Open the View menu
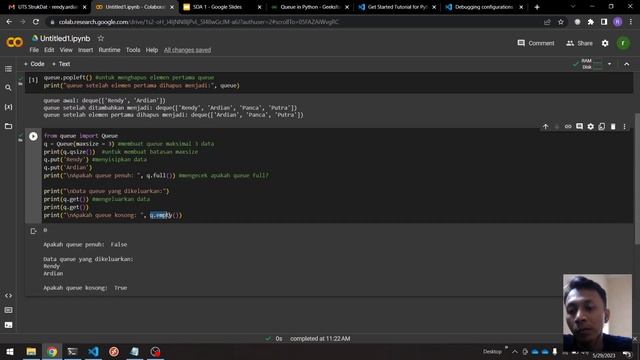640x360 pixels. click(66, 50)
